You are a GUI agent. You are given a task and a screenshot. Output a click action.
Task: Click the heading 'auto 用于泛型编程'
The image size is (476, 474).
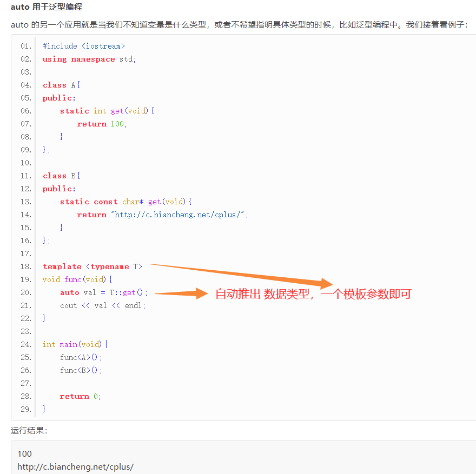click(47, 6)
